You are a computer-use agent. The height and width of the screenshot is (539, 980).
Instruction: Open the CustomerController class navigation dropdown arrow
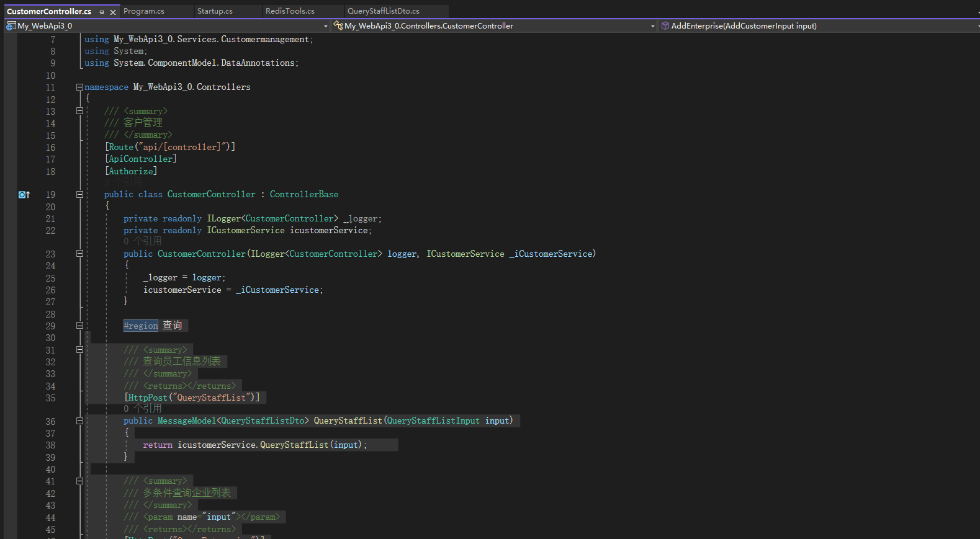point(652,26)
